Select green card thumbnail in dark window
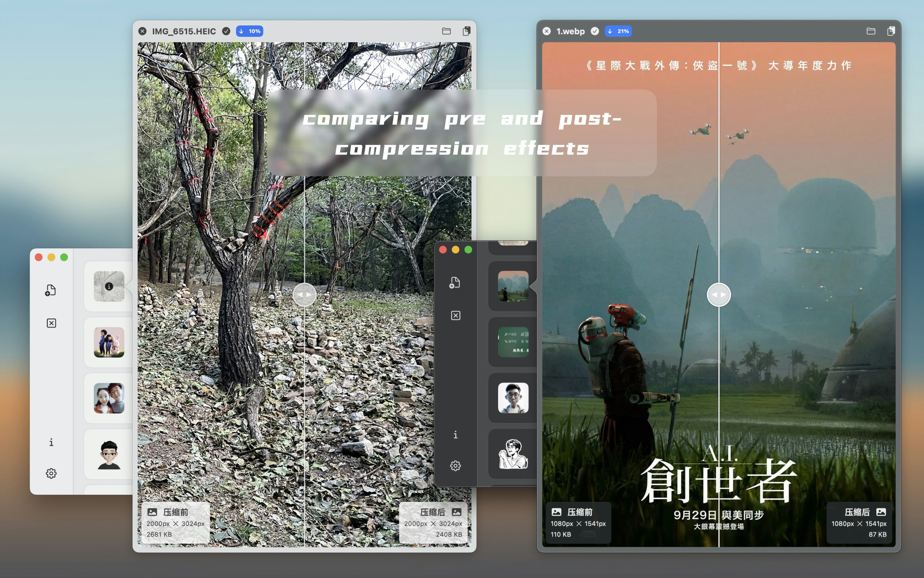 [513, 342]
